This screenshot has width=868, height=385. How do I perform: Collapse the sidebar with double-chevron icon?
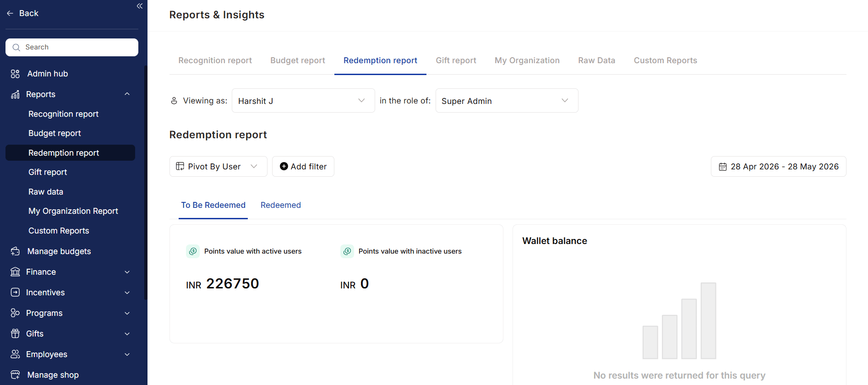tap(140, 6)
